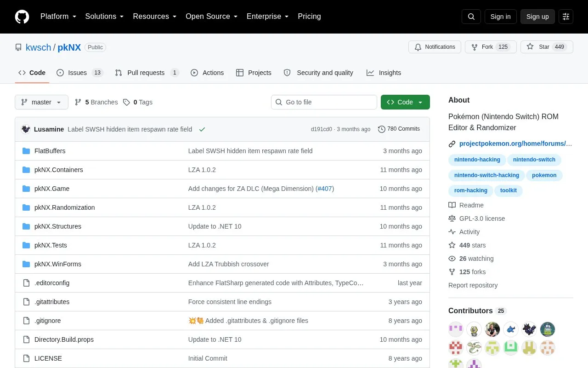This screenshot has width=588, height=368.
Task: Click Report repository link
Action: point(473,285)
